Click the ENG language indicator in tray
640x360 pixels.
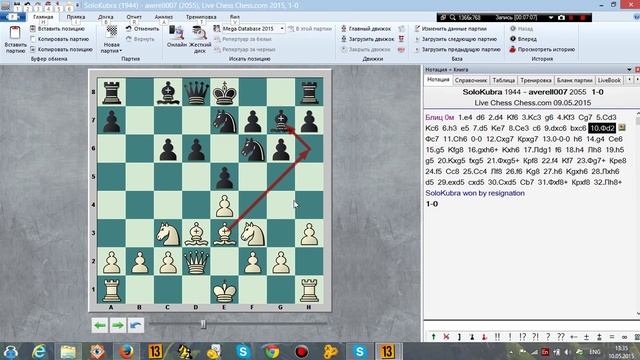pyautogui.click(x=595, y=352)
